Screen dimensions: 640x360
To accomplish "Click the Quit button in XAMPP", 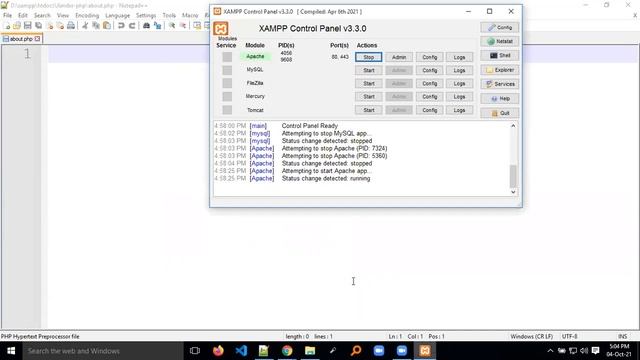I will (x=500, y=113).
